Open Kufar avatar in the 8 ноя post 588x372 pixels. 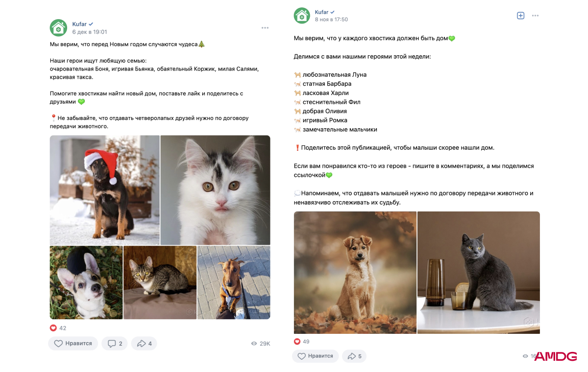click(302, 16)
